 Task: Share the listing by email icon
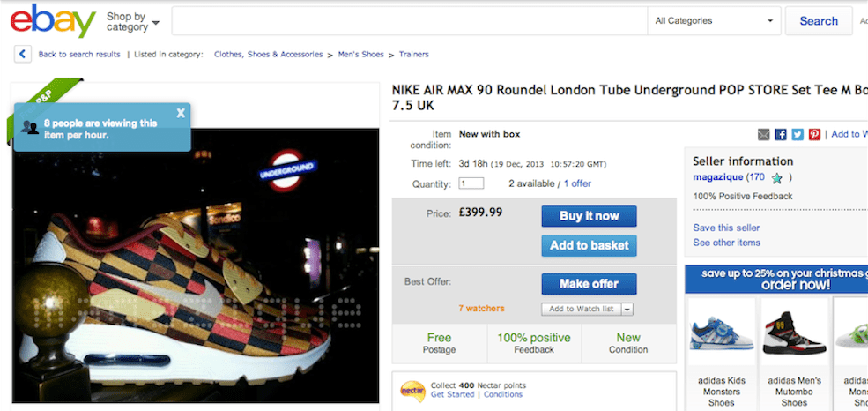764,134
